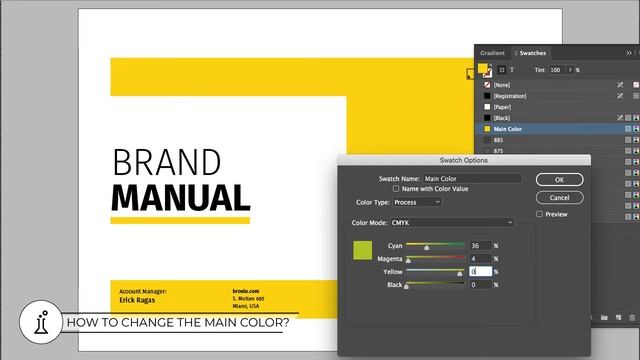The image size is (640, 360).
Task: Click the Cancel button
Action: (559, 198)
